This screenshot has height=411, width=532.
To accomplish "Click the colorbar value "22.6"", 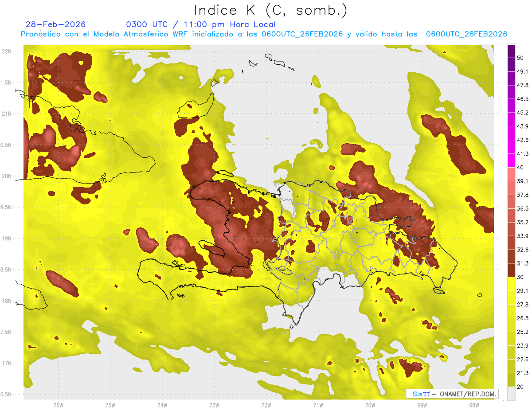I will pos(523,359).
